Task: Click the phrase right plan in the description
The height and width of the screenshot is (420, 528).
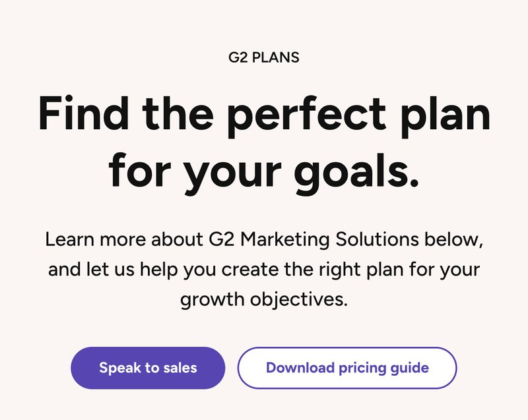Action: (360, 270)
